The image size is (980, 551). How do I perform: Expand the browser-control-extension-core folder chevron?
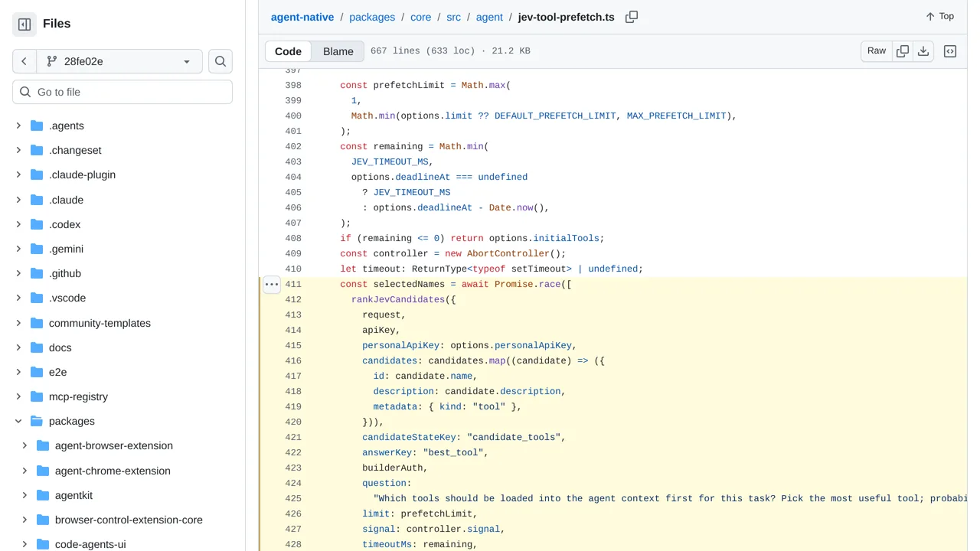coord(24,520)
